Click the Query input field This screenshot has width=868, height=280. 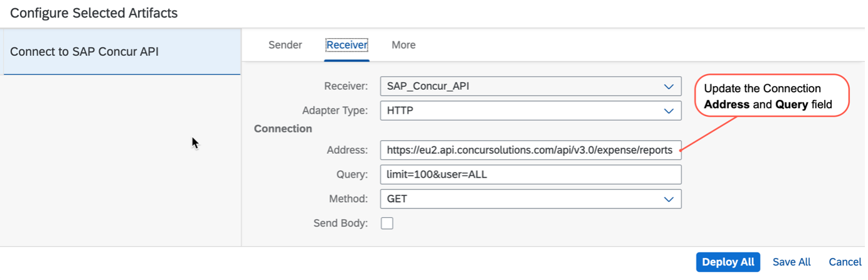(x=531, y=175)
